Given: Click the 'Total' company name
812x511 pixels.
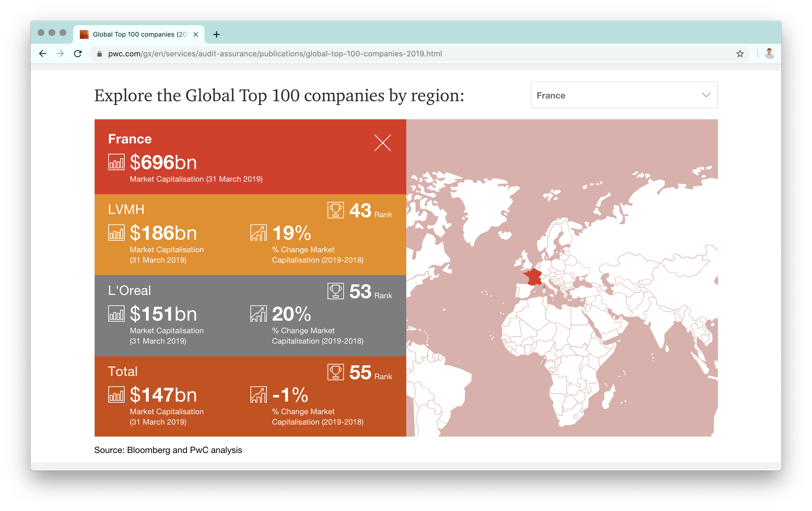Looking at the screenshot, I should (123, 371).
